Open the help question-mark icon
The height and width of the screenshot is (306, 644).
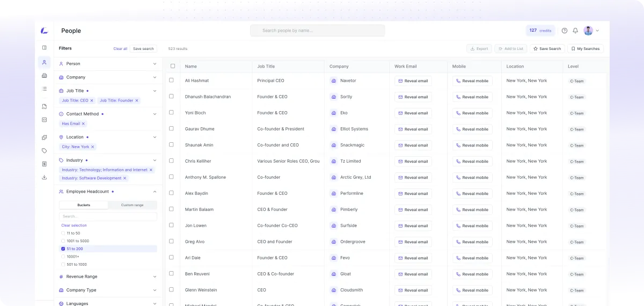pyautogui.click(x=565, y=31)
